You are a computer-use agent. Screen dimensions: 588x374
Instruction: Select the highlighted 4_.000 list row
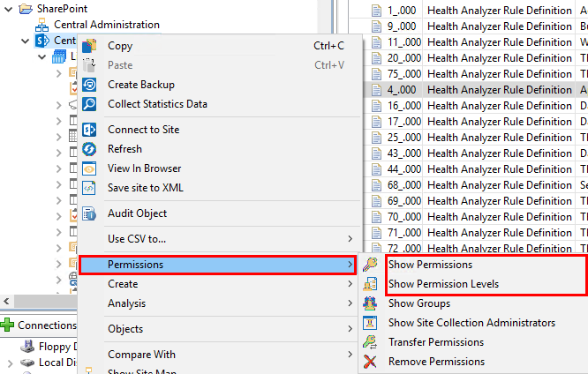click(402, 90)
